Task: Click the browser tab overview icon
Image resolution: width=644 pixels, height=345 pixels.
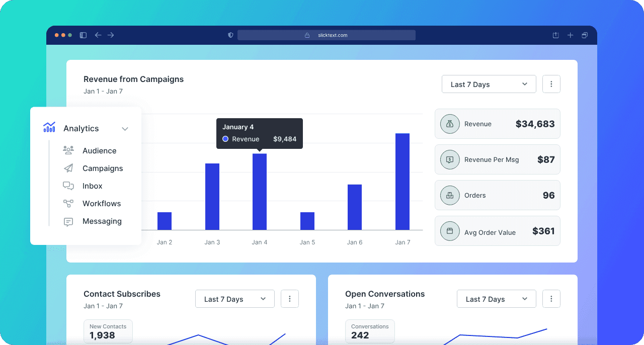Action: [585, 35]
